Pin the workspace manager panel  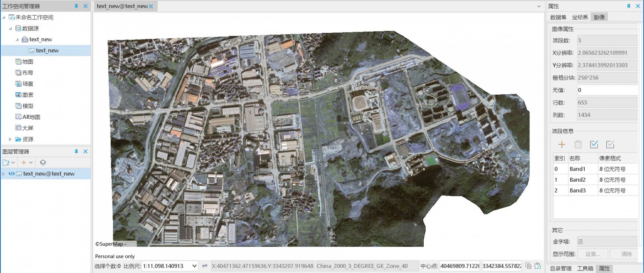tap(76, 6)
